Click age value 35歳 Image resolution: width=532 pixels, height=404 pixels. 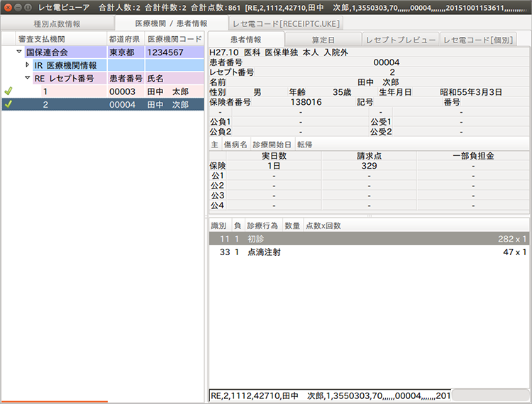(342, 92)
